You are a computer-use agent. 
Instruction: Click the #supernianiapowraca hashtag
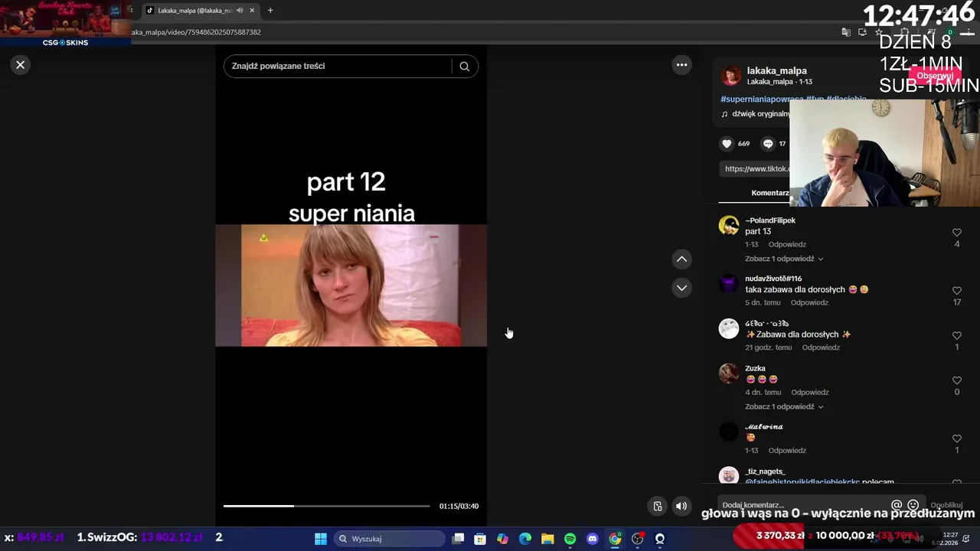coord(762,99)
